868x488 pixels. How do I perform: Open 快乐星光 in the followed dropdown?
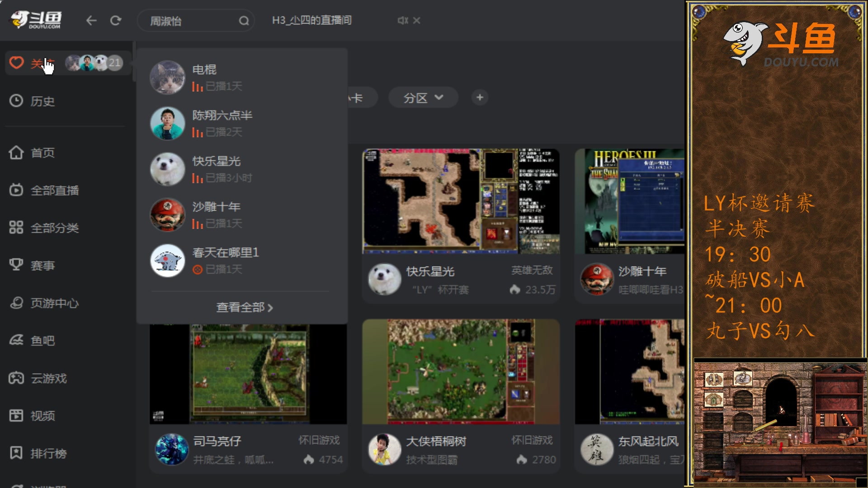[x=242, y=169]
